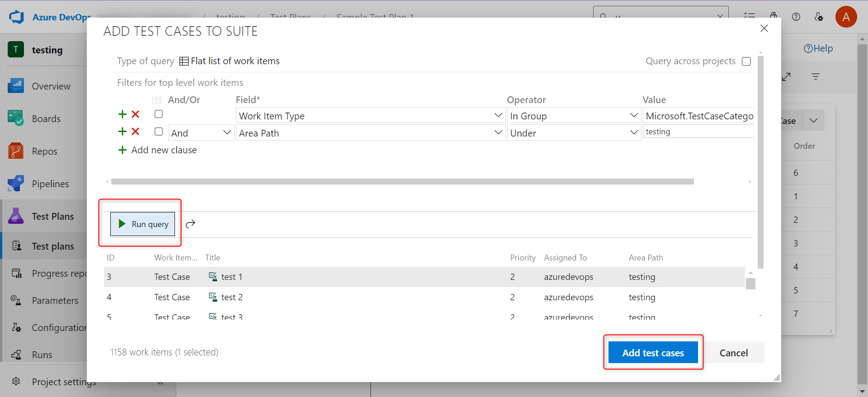
Task: Select Runs in the Test Plans menu
Action: tap(42, 355)
